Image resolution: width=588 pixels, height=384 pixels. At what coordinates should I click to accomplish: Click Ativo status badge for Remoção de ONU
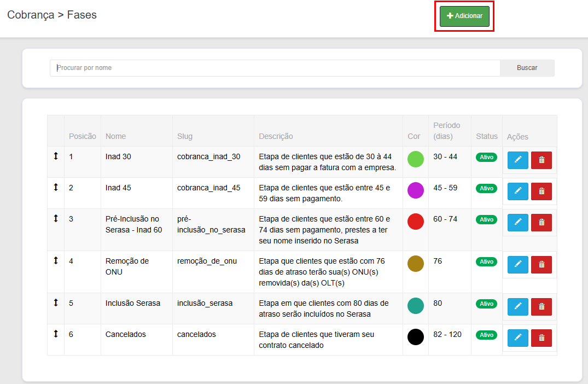click(486, 261)
